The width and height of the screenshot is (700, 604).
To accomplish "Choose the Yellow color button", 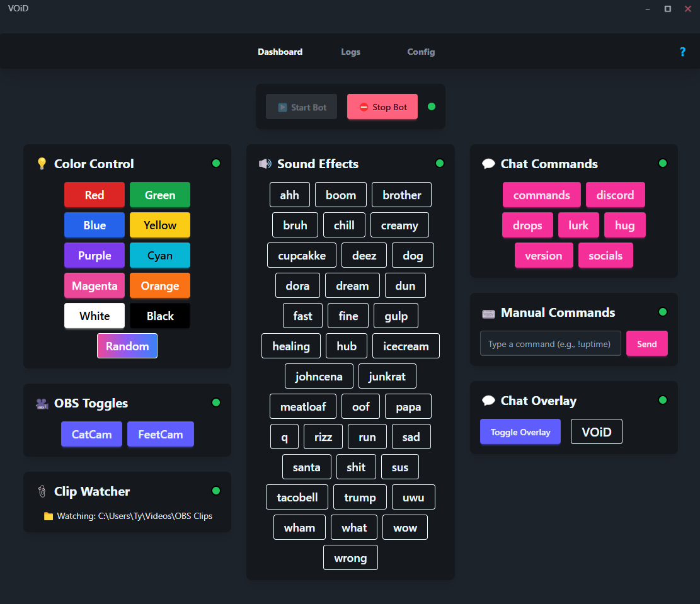I will tap(160, 225).
